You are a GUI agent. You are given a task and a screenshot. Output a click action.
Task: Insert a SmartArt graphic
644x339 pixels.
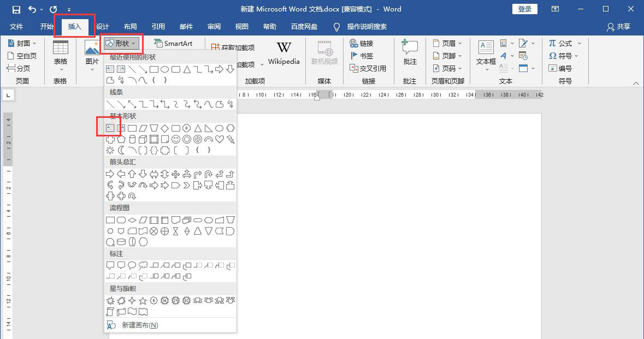(175, 43)
